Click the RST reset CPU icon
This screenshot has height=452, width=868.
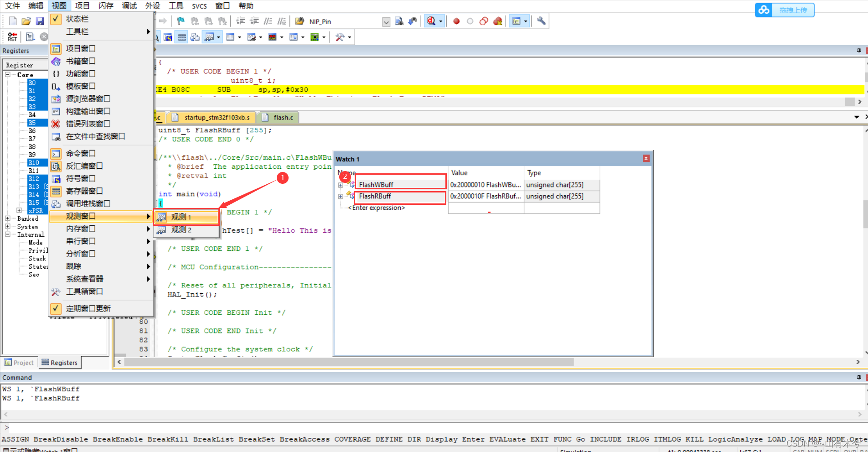click(x=12, y=37)
